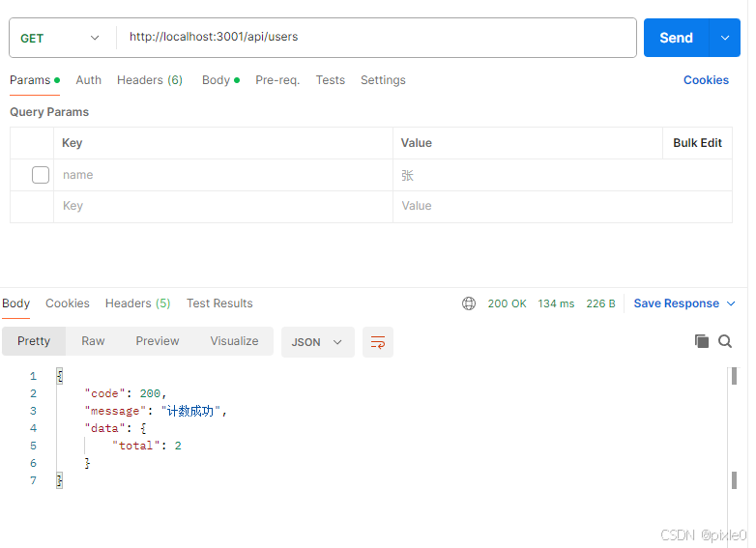Select the Pretty view

34,341
